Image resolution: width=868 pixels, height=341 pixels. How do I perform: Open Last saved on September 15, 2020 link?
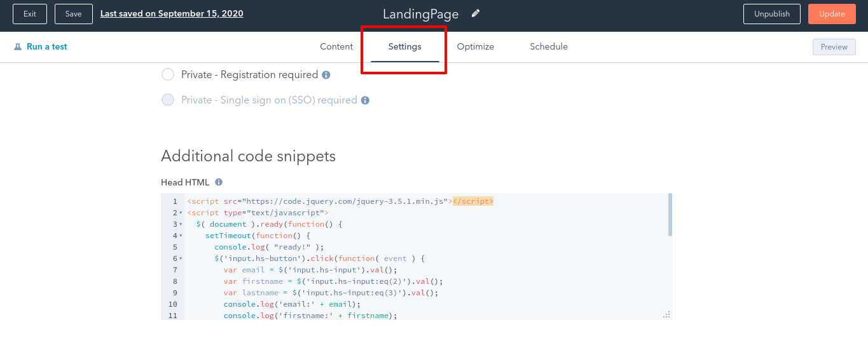tap(172, 14)
